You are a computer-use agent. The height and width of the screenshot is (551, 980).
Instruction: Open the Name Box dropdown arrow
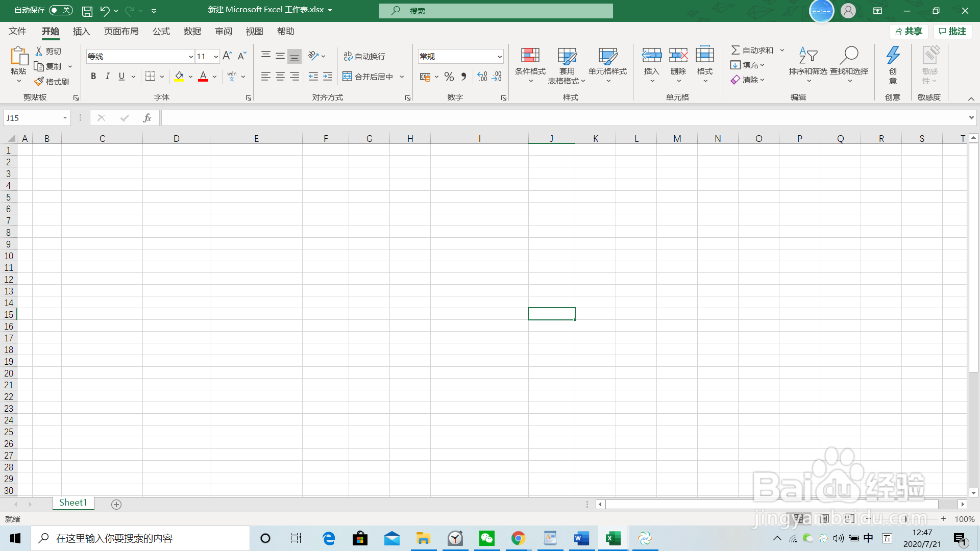[x=65, y=118]
